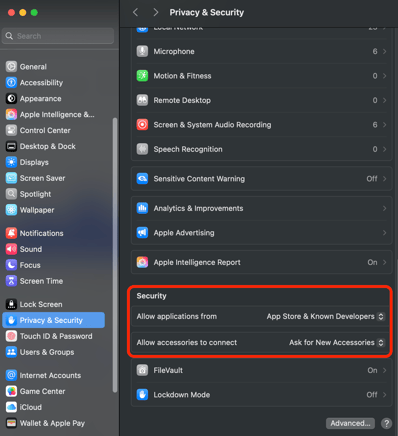Expand FileVault row chevron
This screenshot has width=398, height=436.
(x=384, y=370)
